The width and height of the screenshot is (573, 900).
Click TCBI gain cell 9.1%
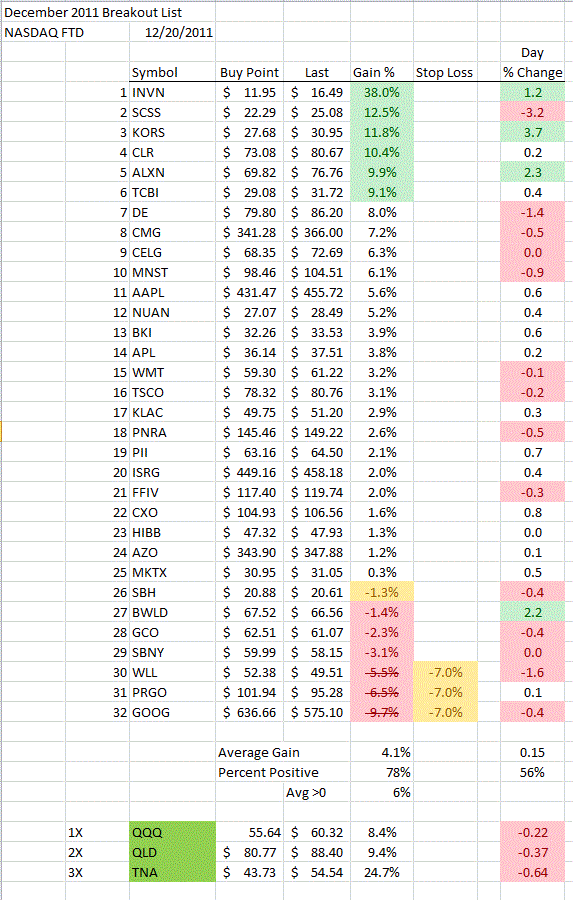(382, 192)
